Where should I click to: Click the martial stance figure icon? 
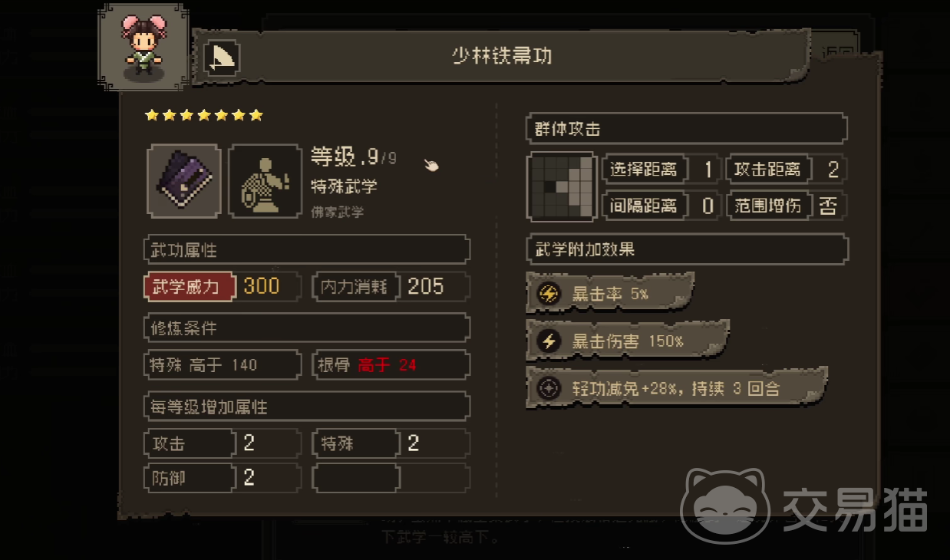pos(266,181)
